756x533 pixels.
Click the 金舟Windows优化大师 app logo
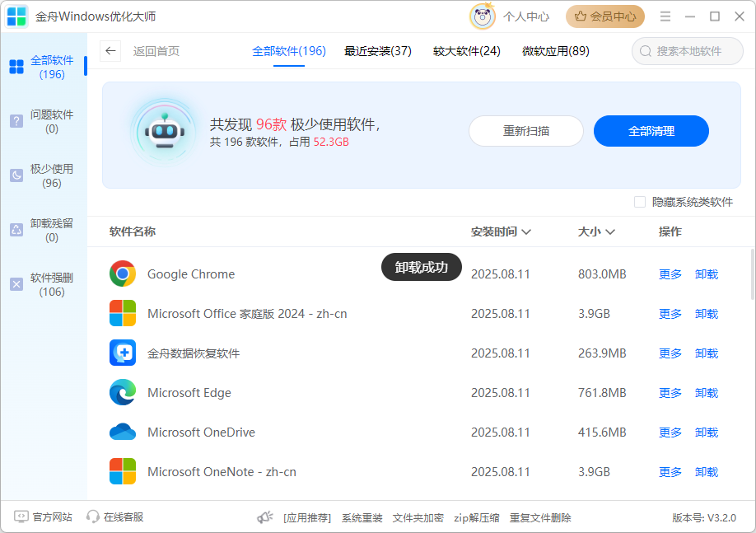16,16
